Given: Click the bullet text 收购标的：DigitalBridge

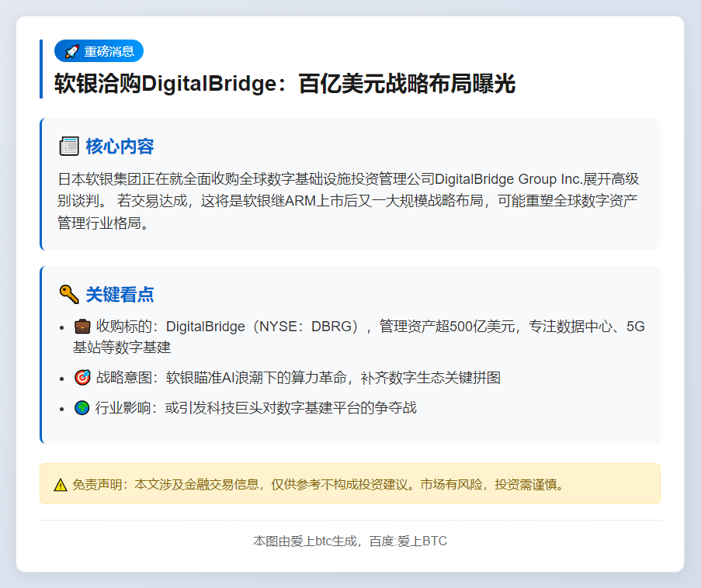Looking at the screenshot, I should point(359,337).
